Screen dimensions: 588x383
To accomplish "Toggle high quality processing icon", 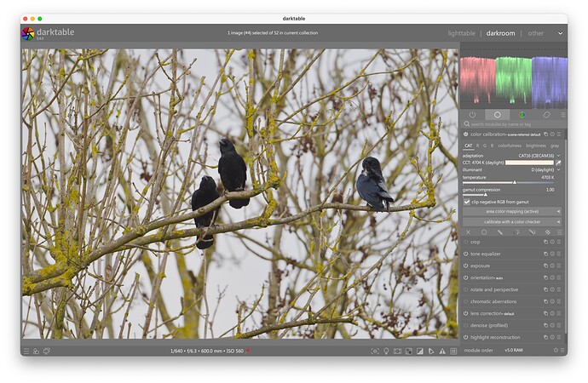I will click(x=397, y=352).
